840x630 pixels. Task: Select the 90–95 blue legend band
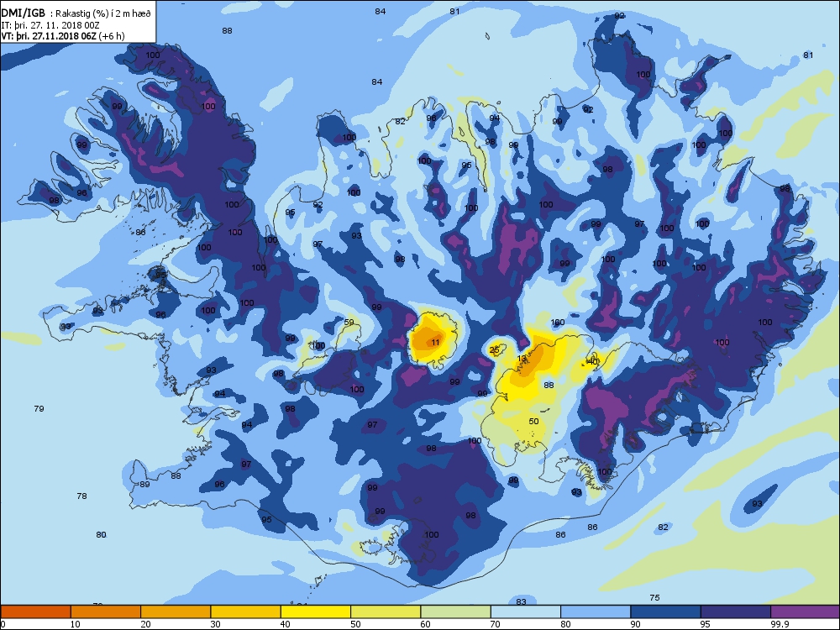(x=666, y=612)
